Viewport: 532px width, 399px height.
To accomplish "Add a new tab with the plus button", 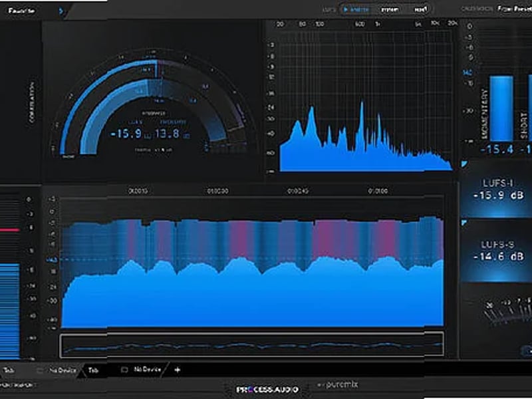I will [176, 369].
